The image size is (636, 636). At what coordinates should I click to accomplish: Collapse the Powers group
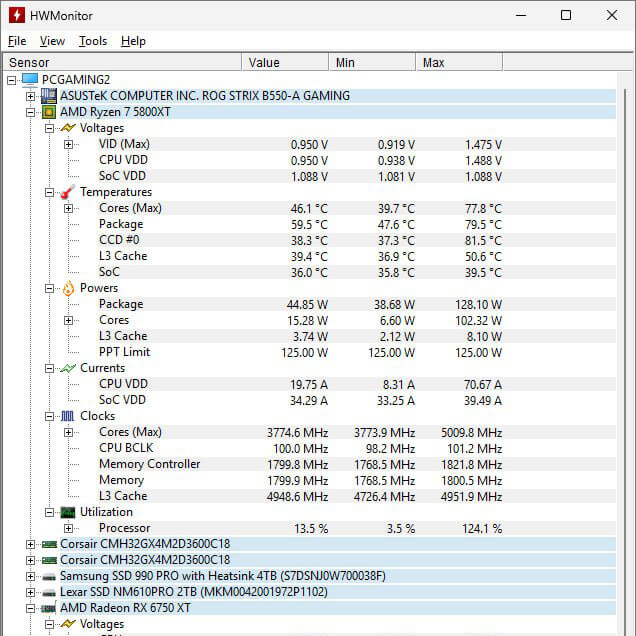tap(49, 288)
